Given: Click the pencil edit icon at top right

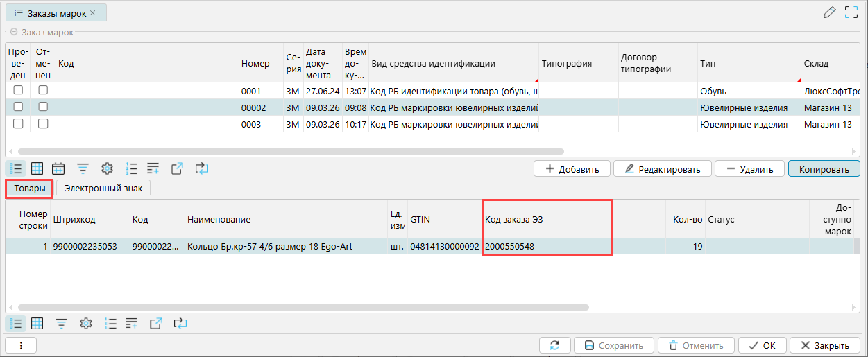Looking at the screenshot, I should click(x=829, y=12).
